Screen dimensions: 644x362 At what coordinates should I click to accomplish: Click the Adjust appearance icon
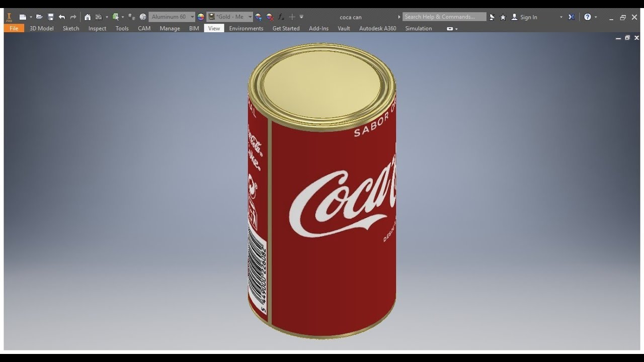(x=259, y=17)
